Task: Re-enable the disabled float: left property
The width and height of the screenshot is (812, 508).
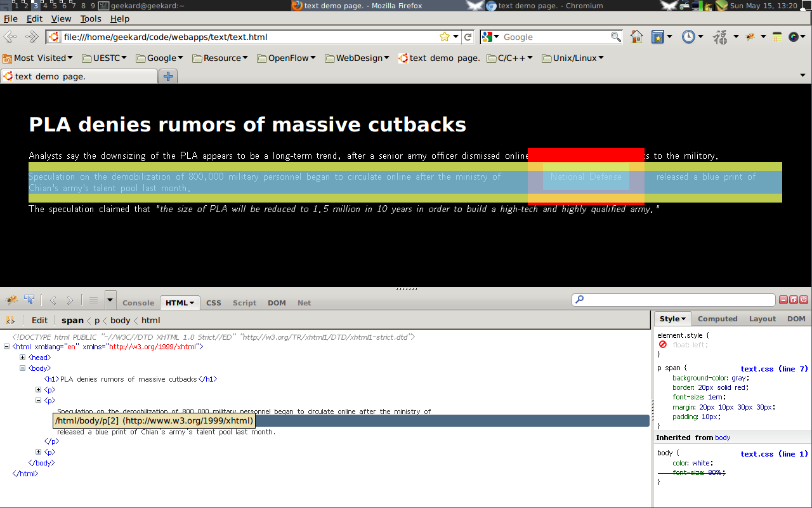Action: coord(663,345)
